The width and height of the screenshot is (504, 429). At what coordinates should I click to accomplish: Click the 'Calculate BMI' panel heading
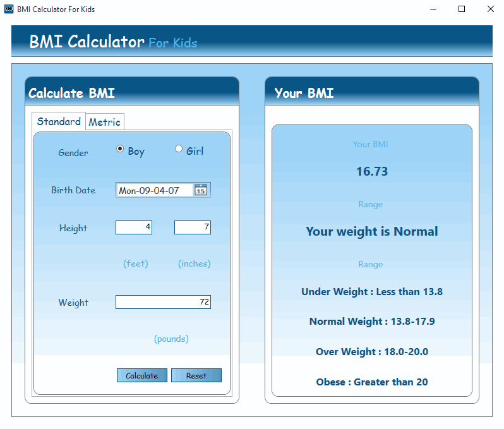[x=71, y=94]
